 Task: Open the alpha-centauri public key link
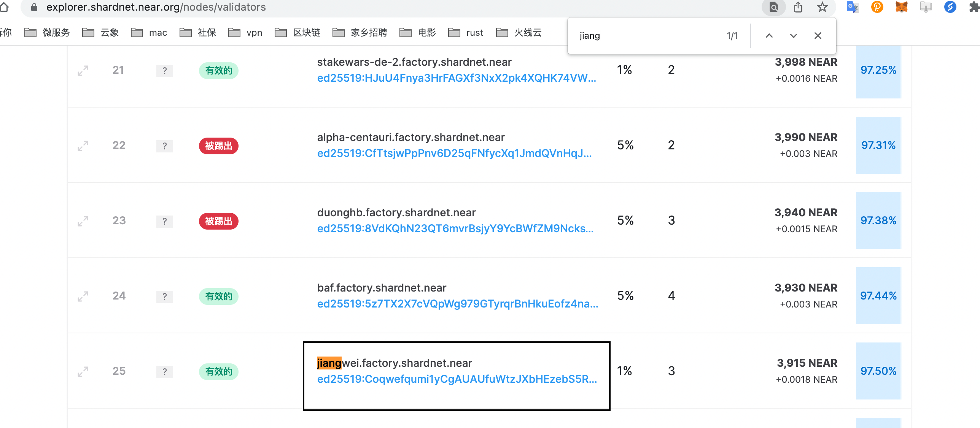[x=454, y=154]
